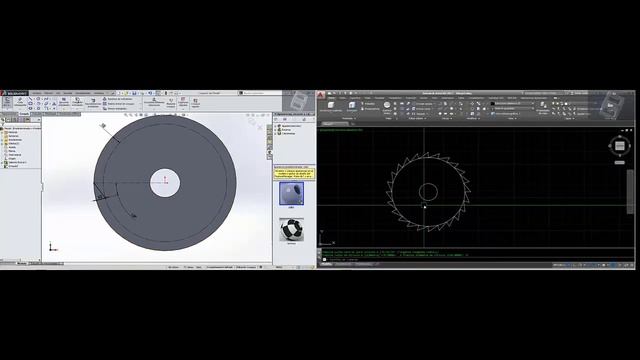The height and width of the screenshot is (360, 640).
Task: Click the AutoCAD application menu logo
Action: (321, 95)
